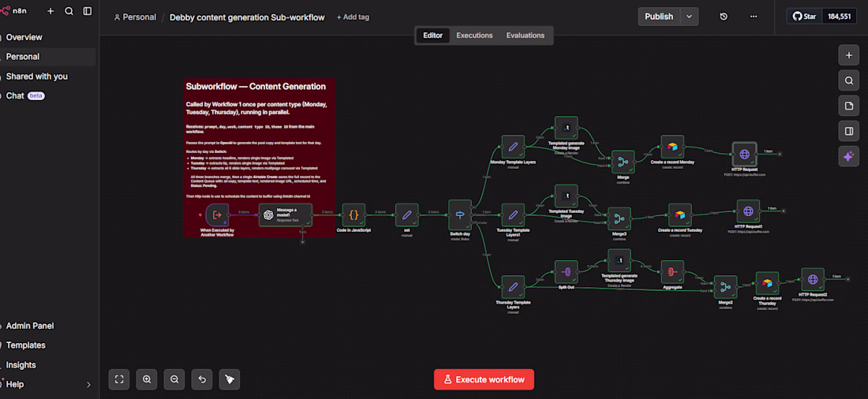The image size is (868, 399).
Task: Expand the Help submenu chevron
Action: pyautogui.click(x=88, y=385)
